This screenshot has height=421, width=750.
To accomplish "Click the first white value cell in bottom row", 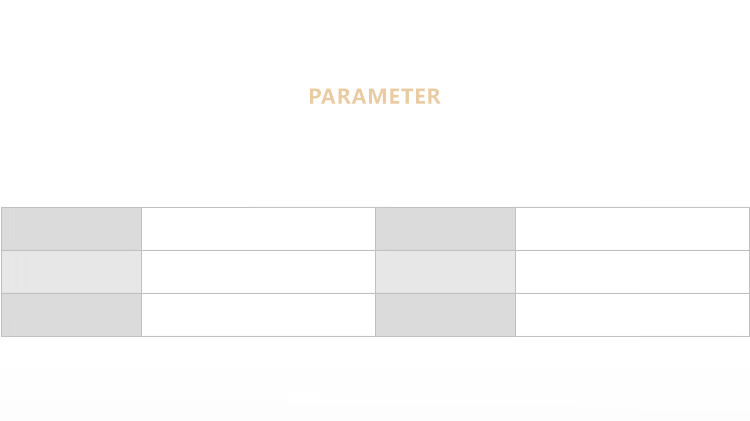I will click(x=258, y=315).
